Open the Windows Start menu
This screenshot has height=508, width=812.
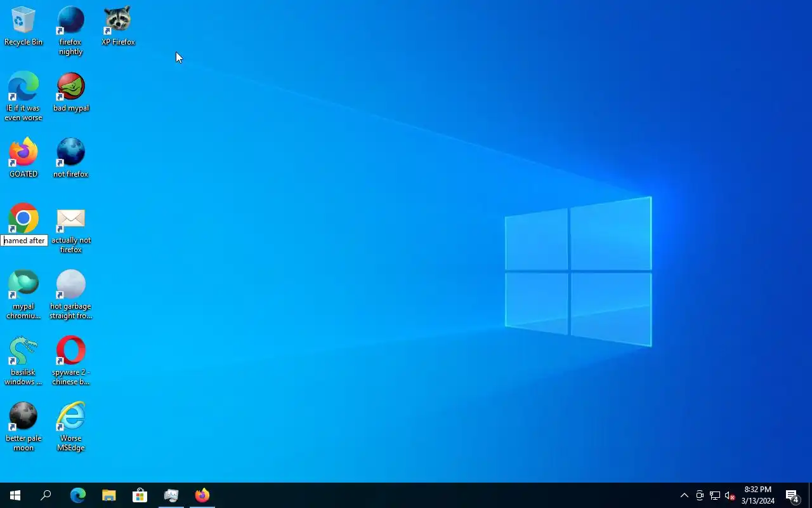(x=15, y=495)
